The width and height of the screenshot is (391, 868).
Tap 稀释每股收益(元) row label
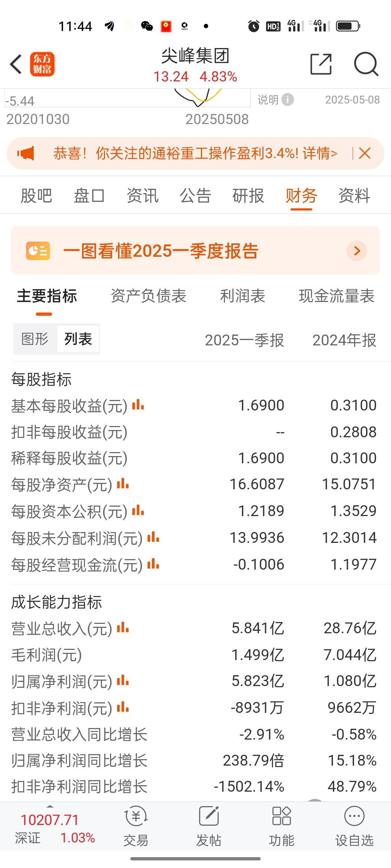point(69,458)
